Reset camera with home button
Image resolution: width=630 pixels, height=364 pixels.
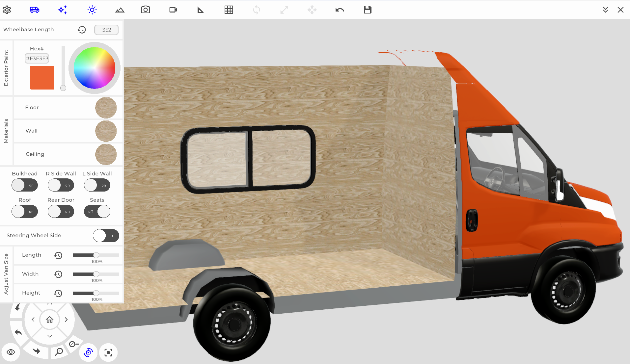(49, 319)
